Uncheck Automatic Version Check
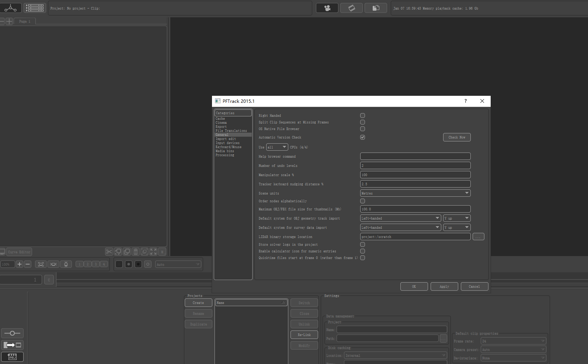The image size is (588, 364). [x=362, y=137]
